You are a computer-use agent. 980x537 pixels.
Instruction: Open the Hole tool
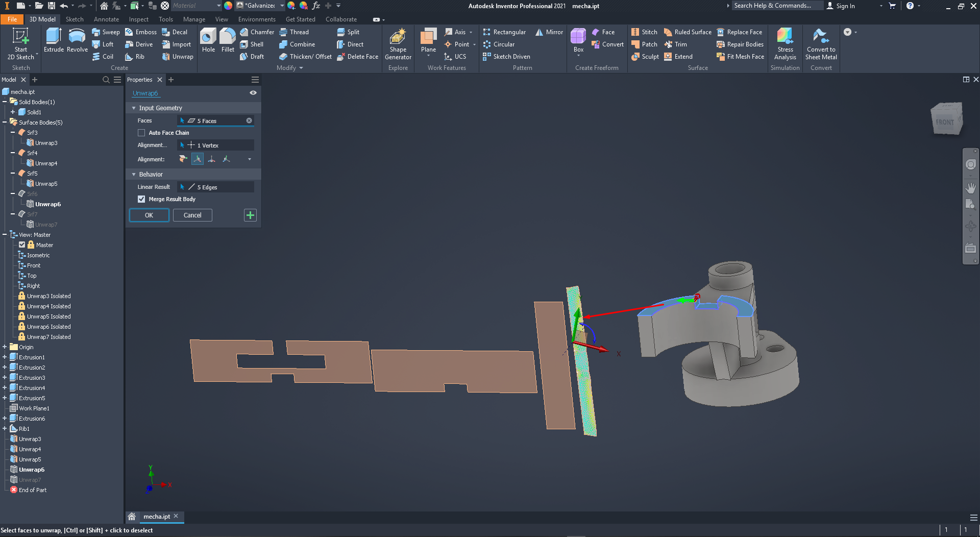point(208,41)
